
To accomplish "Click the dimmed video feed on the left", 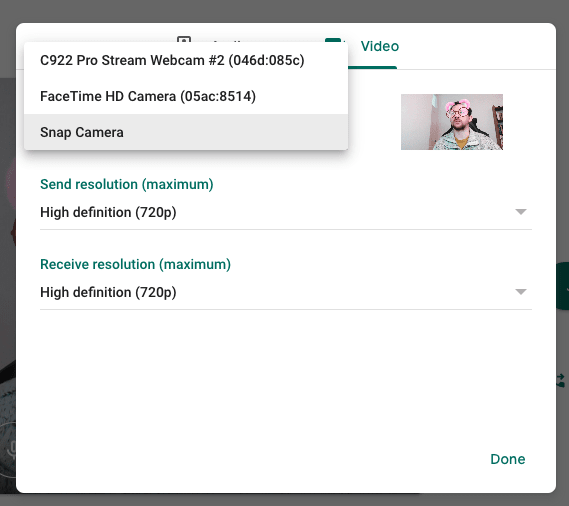I will click(x=8, y=254).
